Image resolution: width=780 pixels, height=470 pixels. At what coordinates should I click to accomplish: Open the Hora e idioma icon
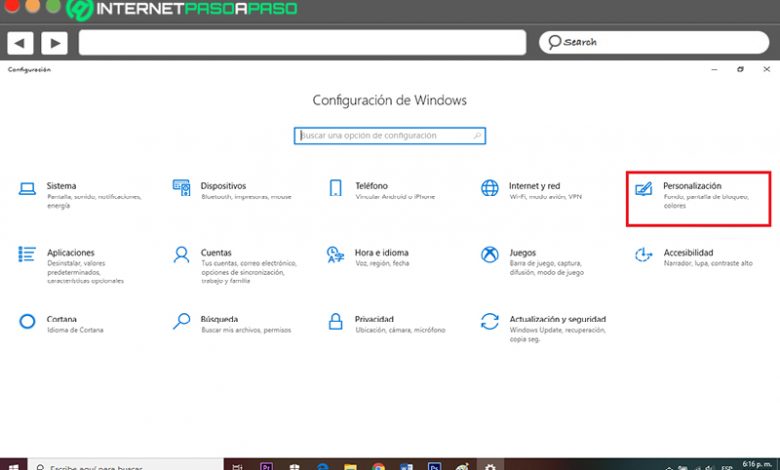click(335, 254)
